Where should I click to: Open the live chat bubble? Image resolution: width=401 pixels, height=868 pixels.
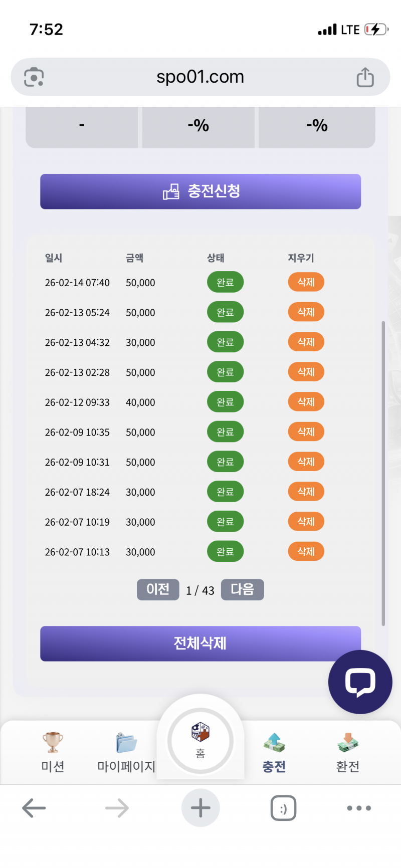[360, 682]
